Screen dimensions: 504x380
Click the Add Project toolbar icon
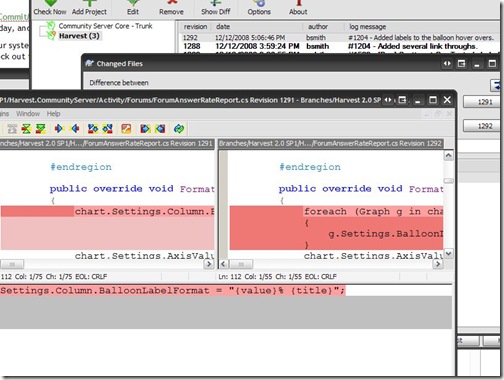click(89, 7)
